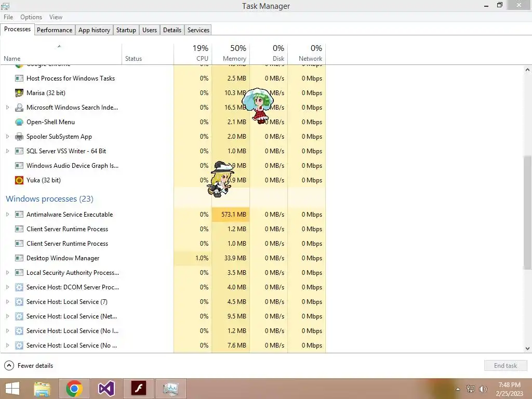
Task: Sort by the Memory column header
Action: click(x=231, y=54)
